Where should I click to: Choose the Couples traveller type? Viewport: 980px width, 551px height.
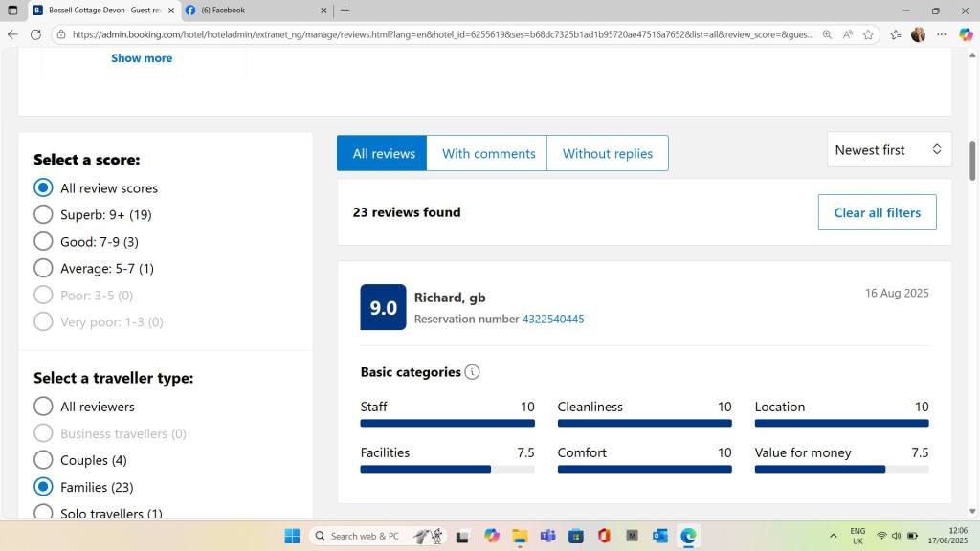click(x=43, y=460)
